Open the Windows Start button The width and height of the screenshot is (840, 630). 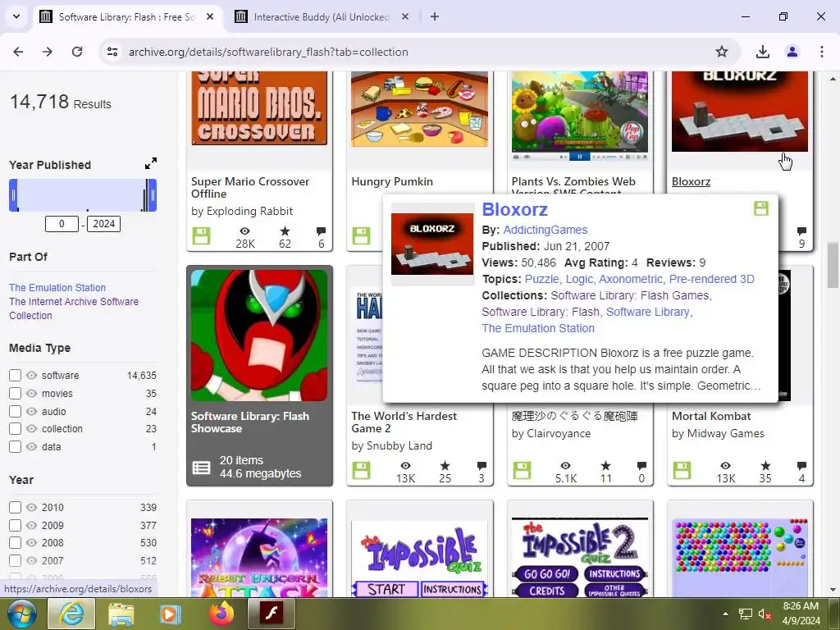point(21,614)
